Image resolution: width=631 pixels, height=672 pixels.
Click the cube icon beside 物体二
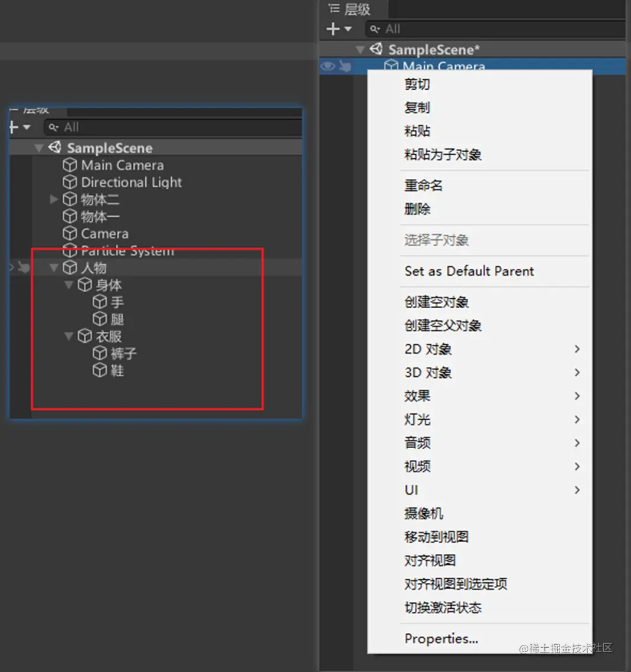tap(70, 199)
